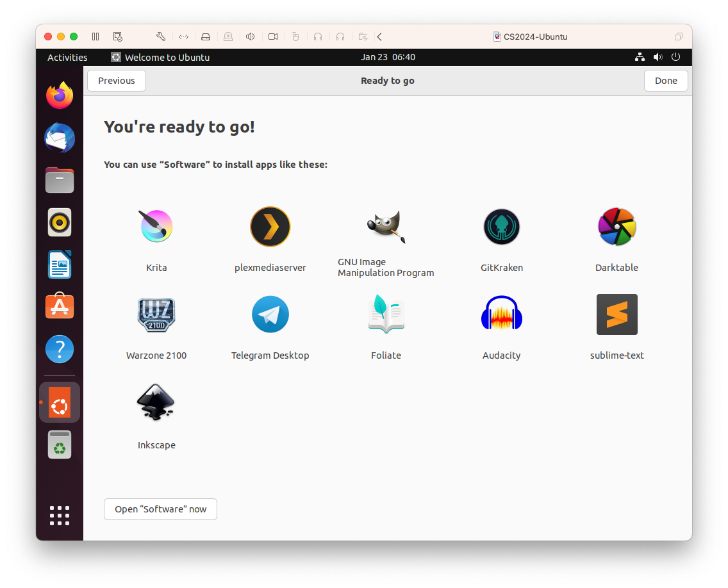Image resolution: width=728 pixels, height=588 pixels.
Task: Click the GIMP mascot icon
Action: (x=386, y=227)
